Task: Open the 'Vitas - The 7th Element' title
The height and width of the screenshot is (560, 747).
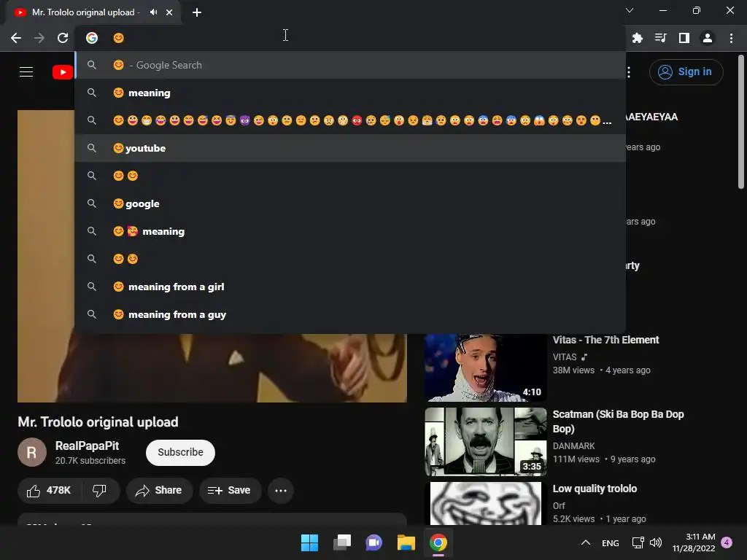Action: pos(605,340)
